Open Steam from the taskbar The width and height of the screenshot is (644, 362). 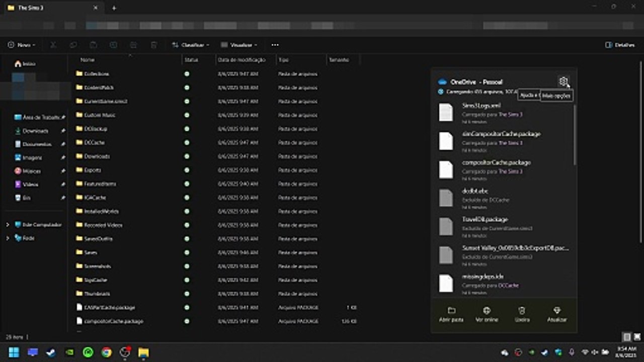51,352
